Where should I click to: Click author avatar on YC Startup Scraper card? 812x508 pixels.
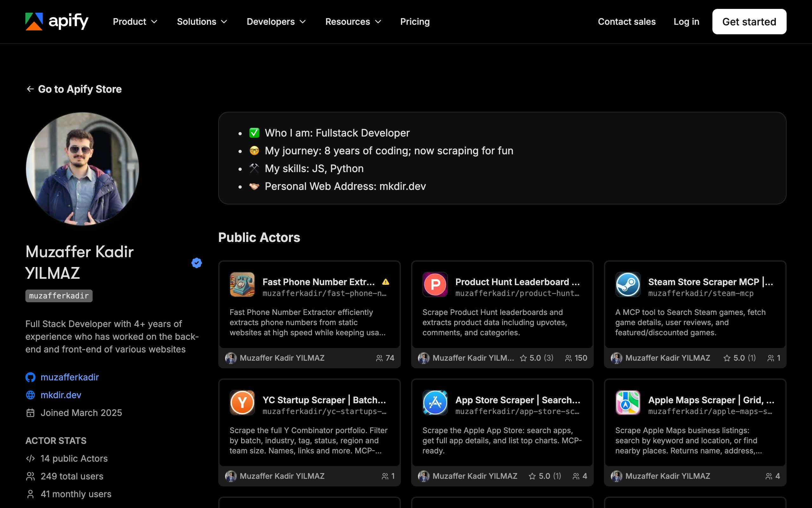click(231, 476)
